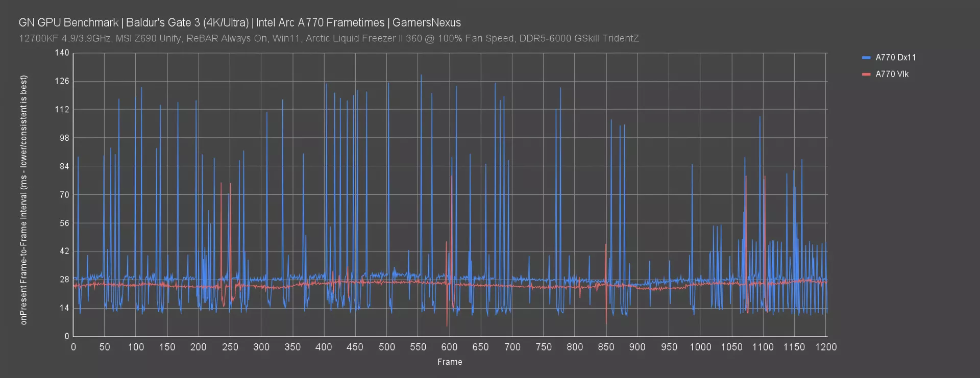Click the chart title mentioning Baldur's Gate 3
This screenshot has width=980, height=378.
pos(239,22)
